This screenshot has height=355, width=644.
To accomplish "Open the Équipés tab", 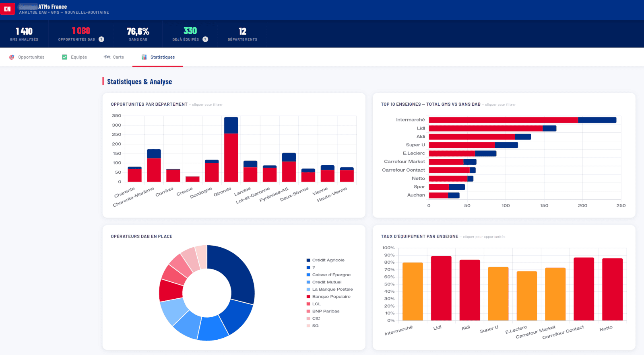I will [x=74, y=57].
